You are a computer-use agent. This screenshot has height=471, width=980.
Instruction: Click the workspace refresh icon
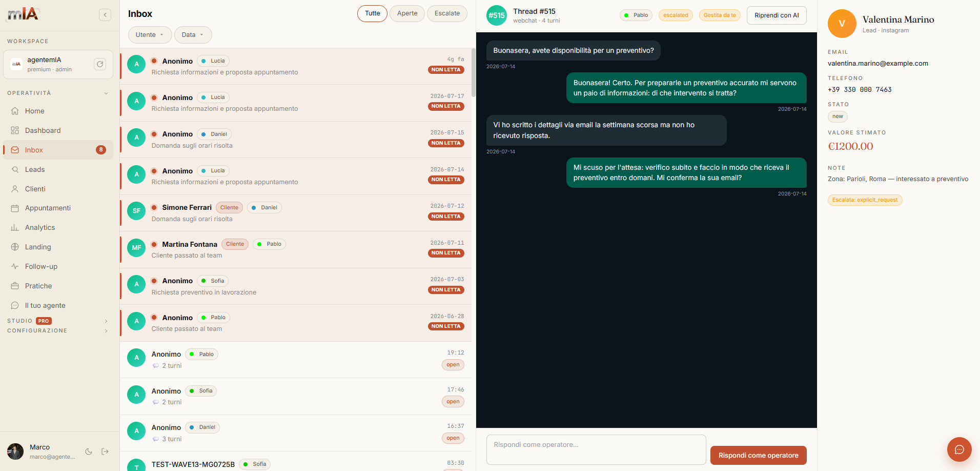(x=100, y=64)
